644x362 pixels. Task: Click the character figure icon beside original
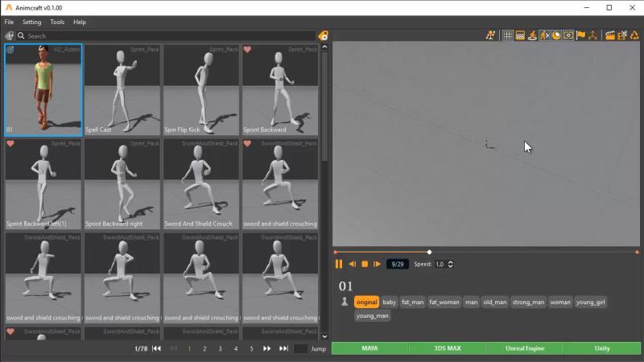click(345, 302)
